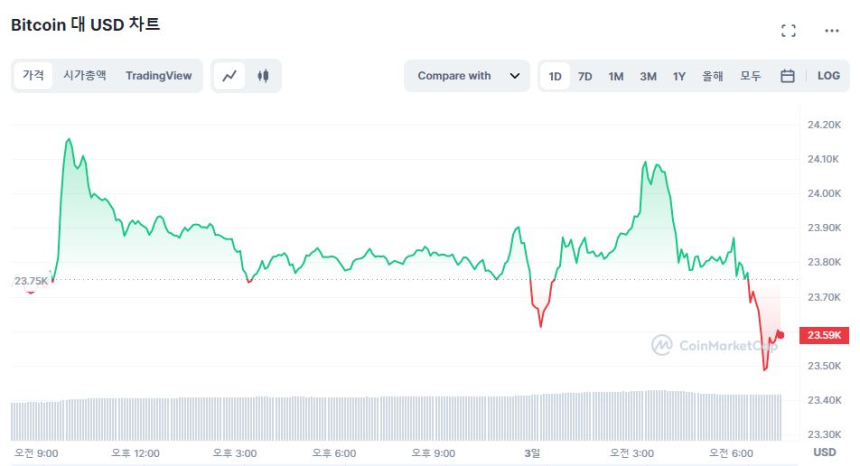Select the 3M time range
Image resolution: width=860 pixels, height=466 pixels.
click(648, 76)
